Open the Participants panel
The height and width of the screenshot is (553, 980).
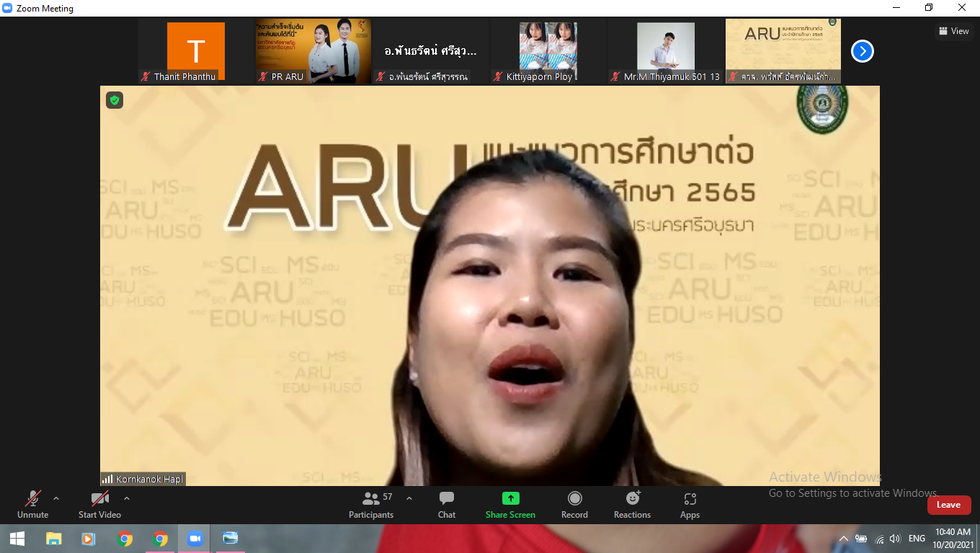(371, 505)
